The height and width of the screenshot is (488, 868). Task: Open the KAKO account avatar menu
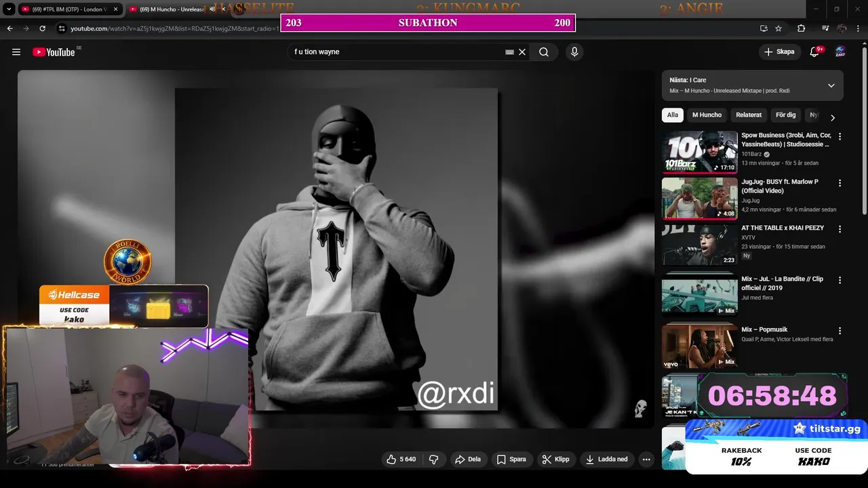[840, 52]
